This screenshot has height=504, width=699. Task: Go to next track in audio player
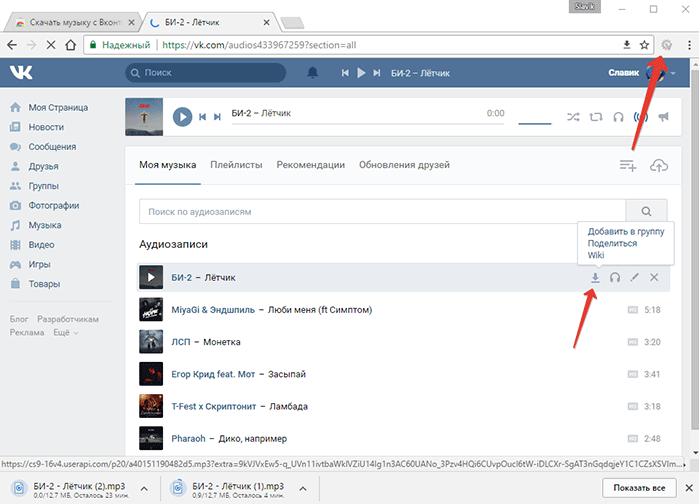click(217, 117)
